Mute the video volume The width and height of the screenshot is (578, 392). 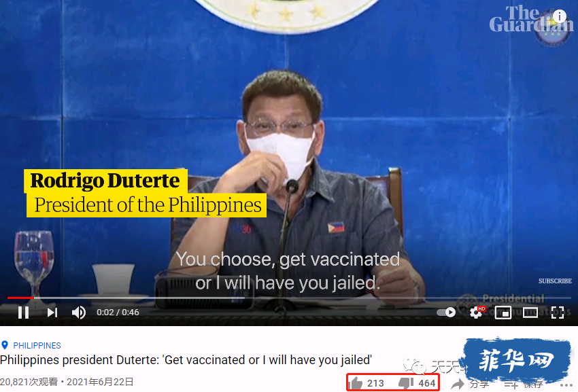(x=79, y=313)
